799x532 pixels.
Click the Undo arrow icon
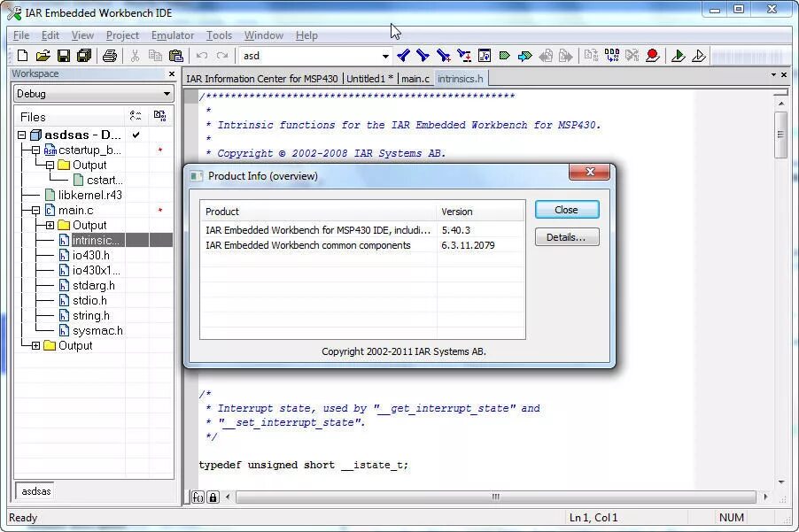[202, 56]
